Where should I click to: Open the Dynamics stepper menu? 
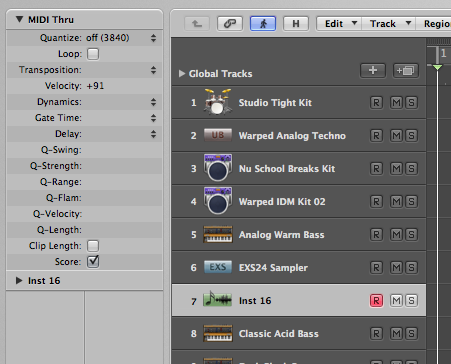pyautogui.click(x=153, y=102)
